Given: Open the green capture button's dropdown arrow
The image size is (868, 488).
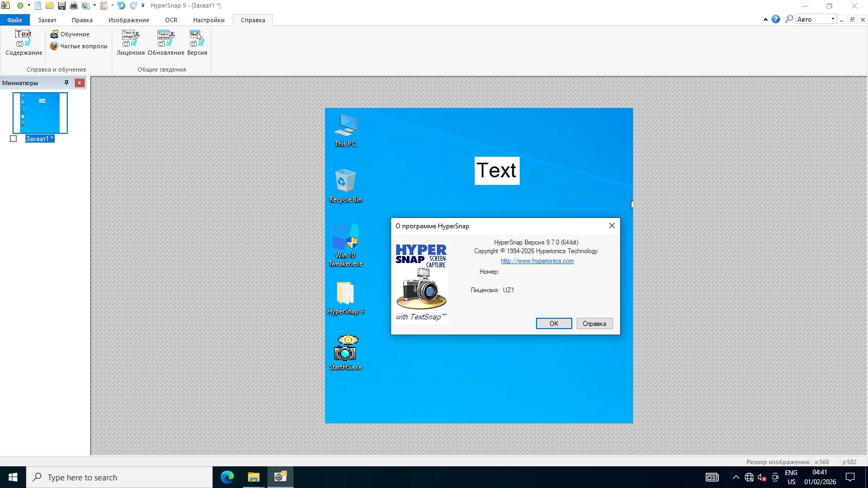Looking at the screenshot, I should 29,5.
